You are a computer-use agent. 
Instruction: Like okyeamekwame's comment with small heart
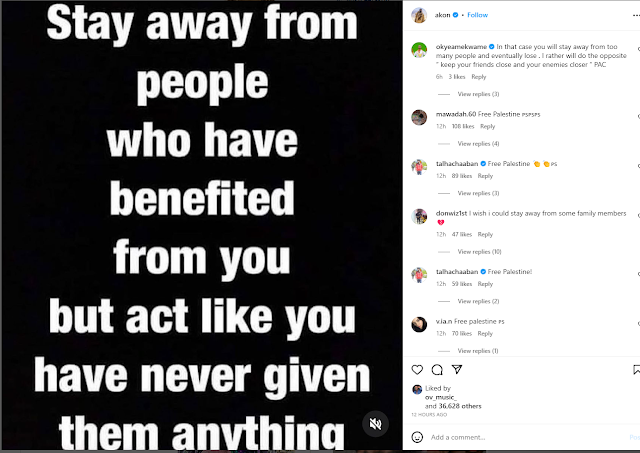pyautogui.click(x=638, y=49)
